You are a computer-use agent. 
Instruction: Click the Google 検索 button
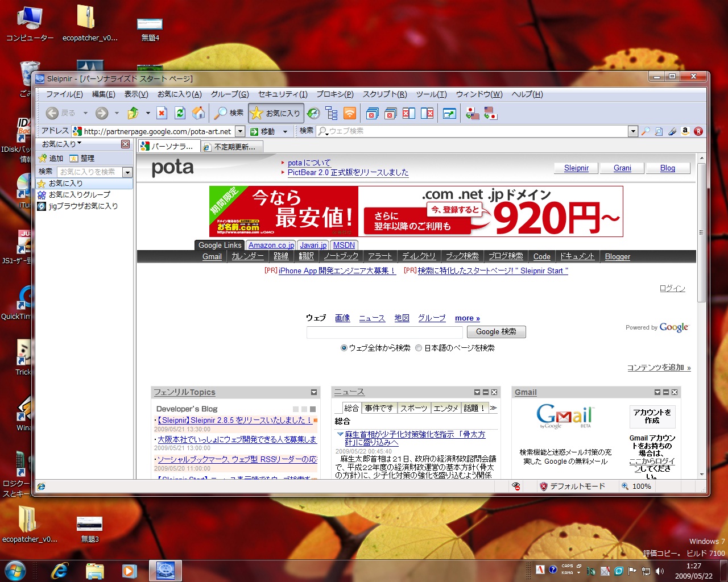497,332
